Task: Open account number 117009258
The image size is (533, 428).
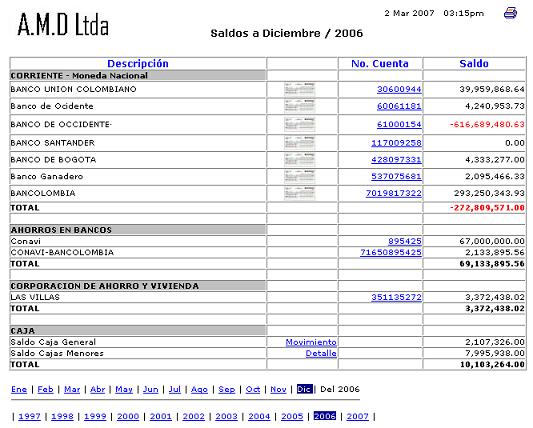Action: [x=396, y=143]
